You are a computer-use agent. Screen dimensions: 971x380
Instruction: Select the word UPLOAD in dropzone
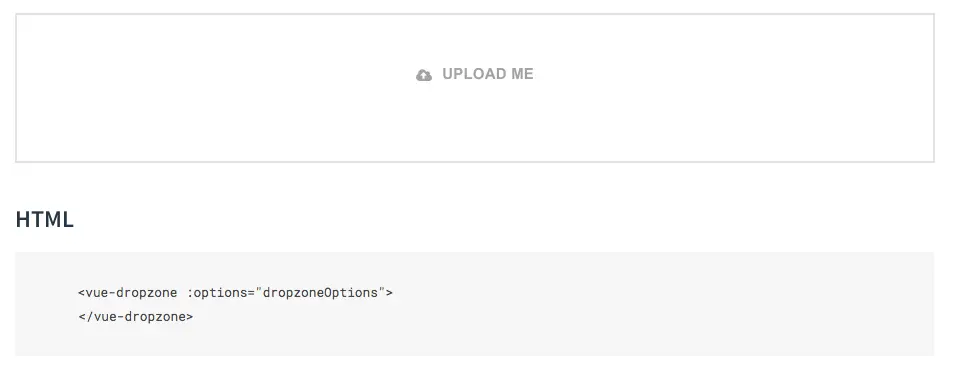(x=474, y=74)
